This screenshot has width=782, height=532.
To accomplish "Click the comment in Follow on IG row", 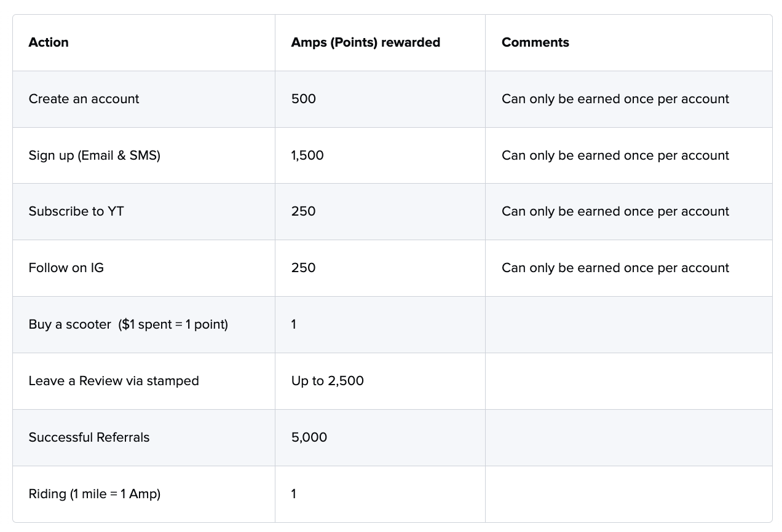I will click(615, 268).
